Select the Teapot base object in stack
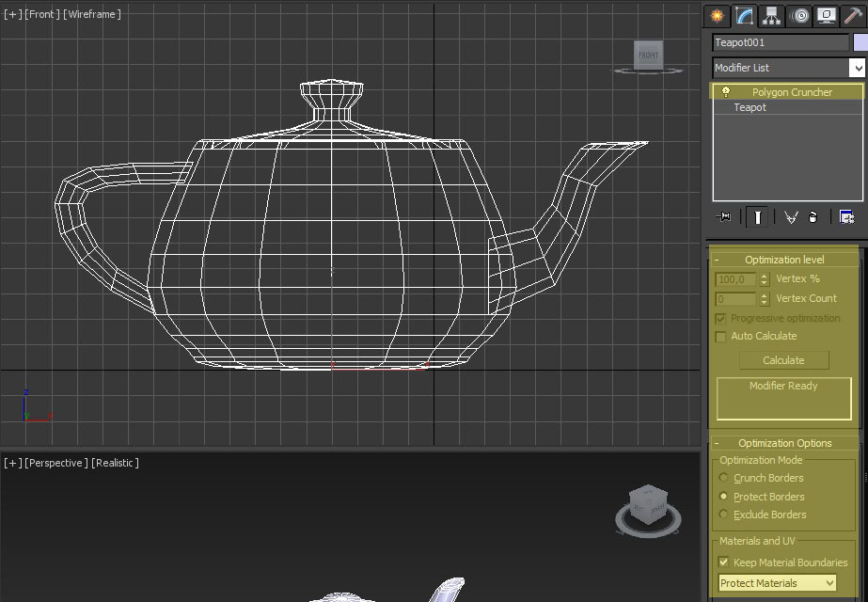 point(750,107)
